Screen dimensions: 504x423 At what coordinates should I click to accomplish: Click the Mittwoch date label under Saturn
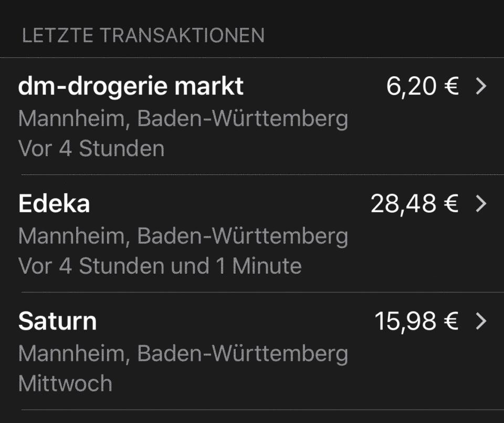[x=65, y=384]
